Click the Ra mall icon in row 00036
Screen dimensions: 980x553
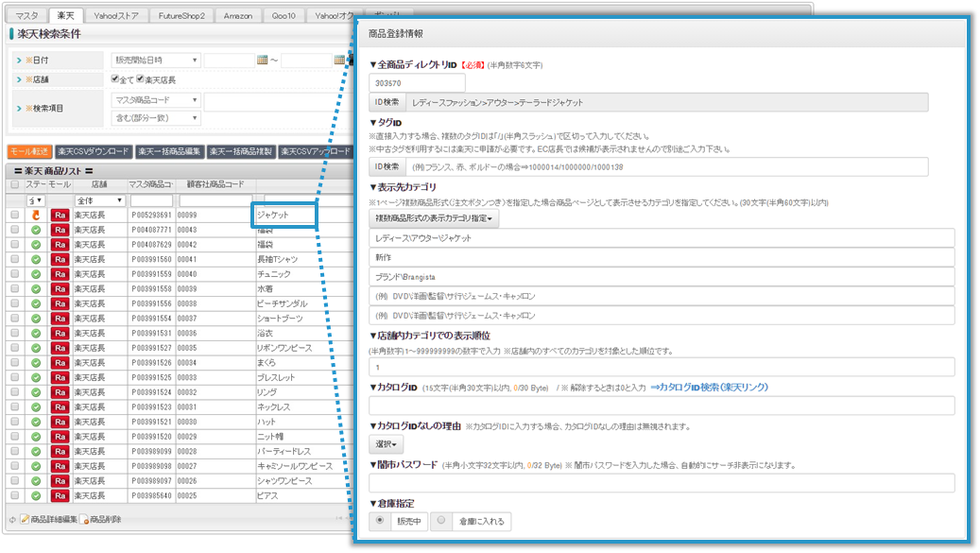(x=60, y=333)
